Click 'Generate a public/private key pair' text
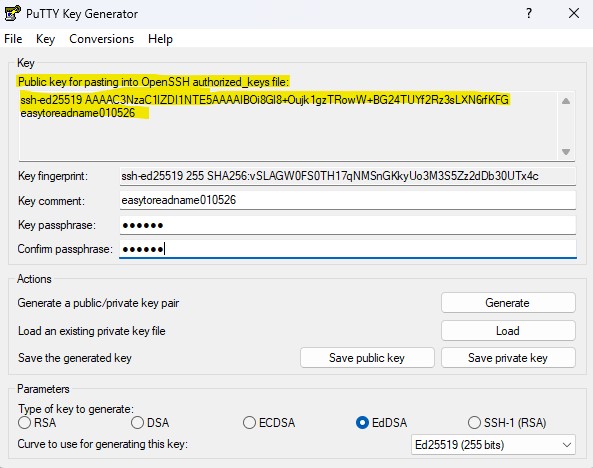The image size is (593, 468). [98, 303]
